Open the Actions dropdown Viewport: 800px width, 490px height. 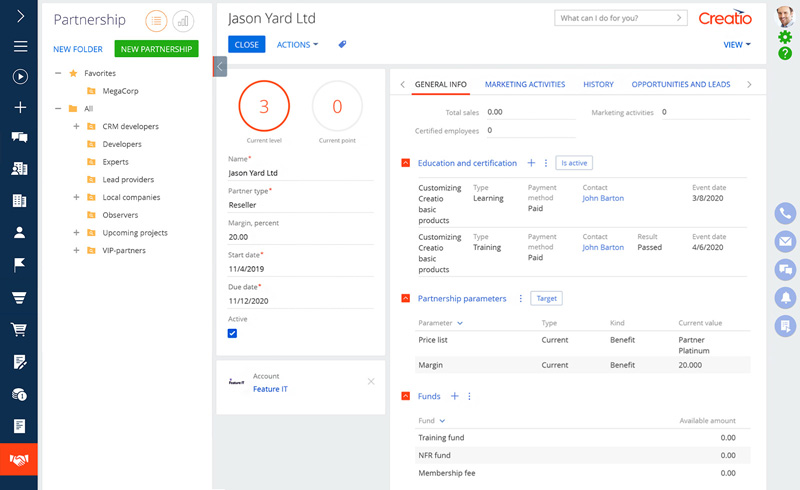point(297,44)
